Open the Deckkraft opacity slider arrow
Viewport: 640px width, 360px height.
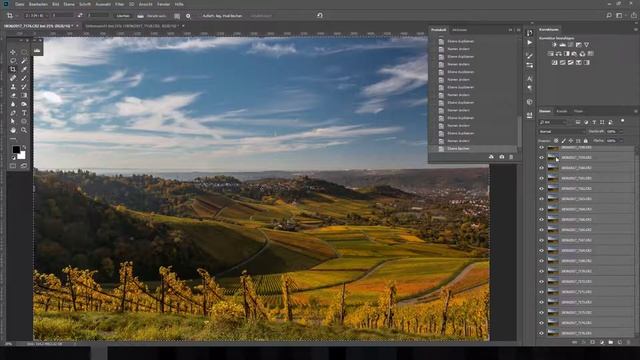pos(621,131)
